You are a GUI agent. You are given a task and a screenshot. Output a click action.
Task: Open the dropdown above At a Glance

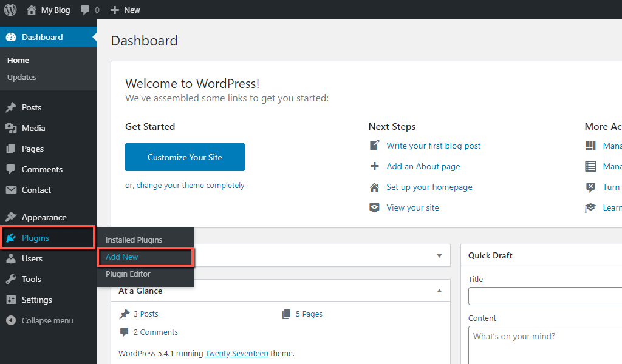(x=439, y=255)
